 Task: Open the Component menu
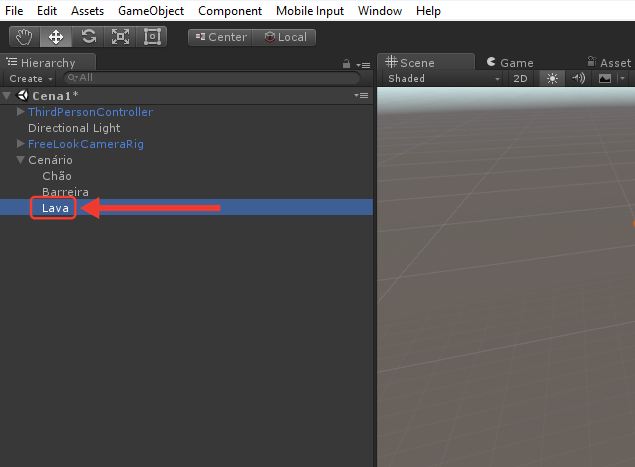[x=230, y=11]
